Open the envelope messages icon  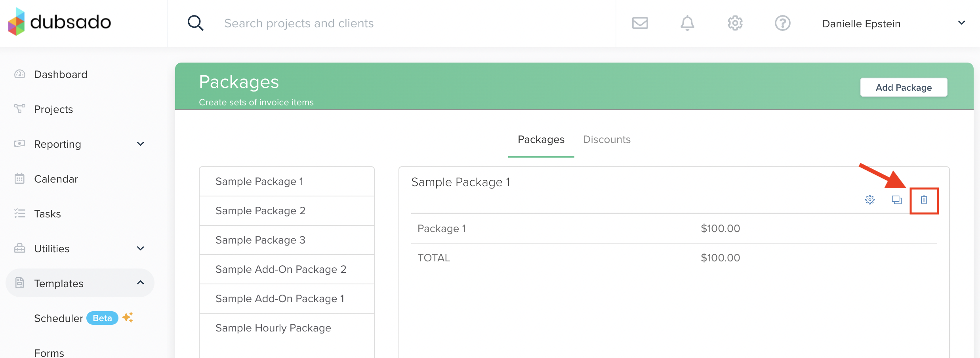click(x=640, y=23)
